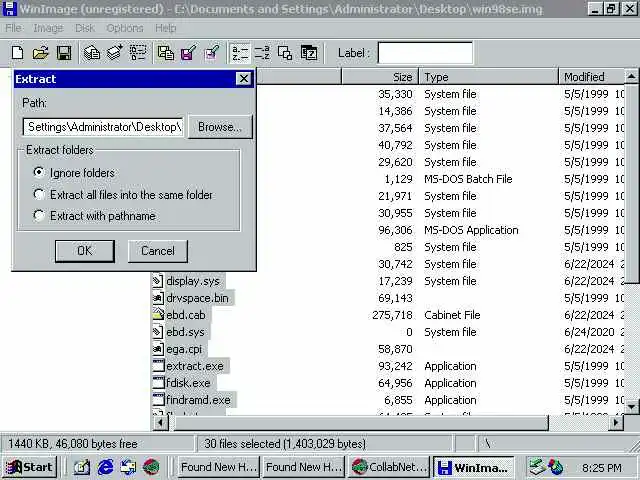Click the horizontal scrollbar right arrow

(x=616, y=423)
